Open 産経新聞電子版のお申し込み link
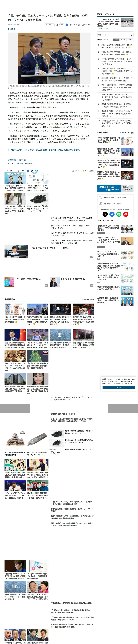 [115, 197]
